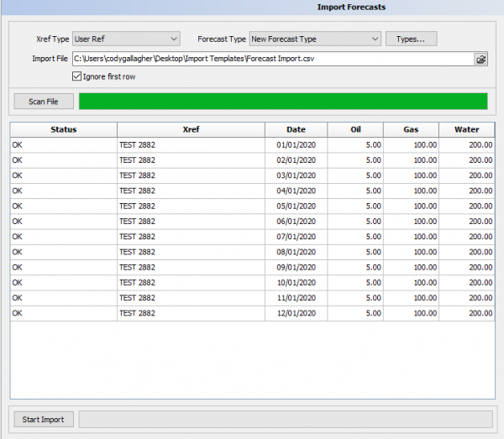Image resolution: width=504 pixels, height=439 pixels.
Task: Sort by the Xref column header
Action: (191, 129)
